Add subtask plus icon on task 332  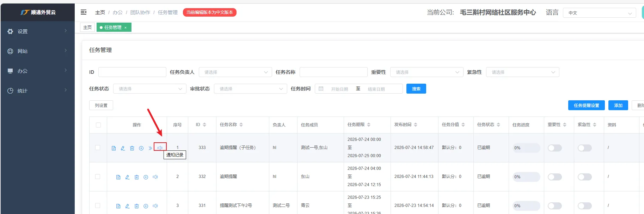146,177
